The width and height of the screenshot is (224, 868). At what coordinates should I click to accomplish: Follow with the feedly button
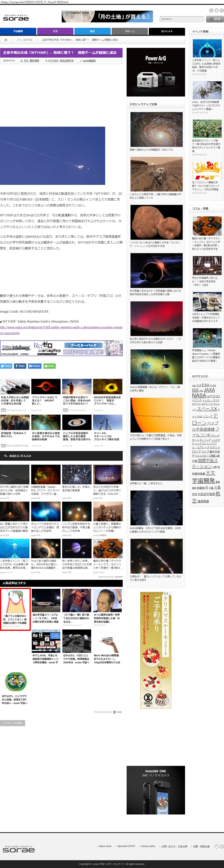click(x=49, y=366)
